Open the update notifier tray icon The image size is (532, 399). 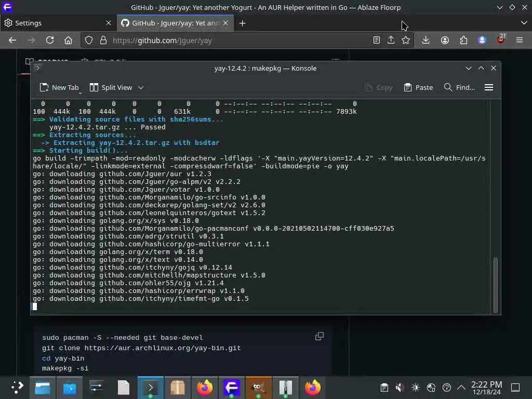point(447,388)
